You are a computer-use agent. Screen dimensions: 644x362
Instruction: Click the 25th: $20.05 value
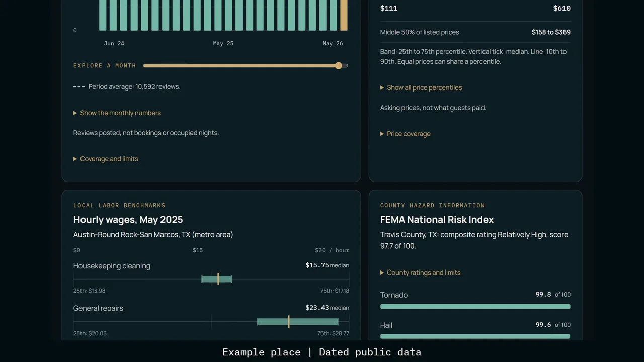(90, 333)
